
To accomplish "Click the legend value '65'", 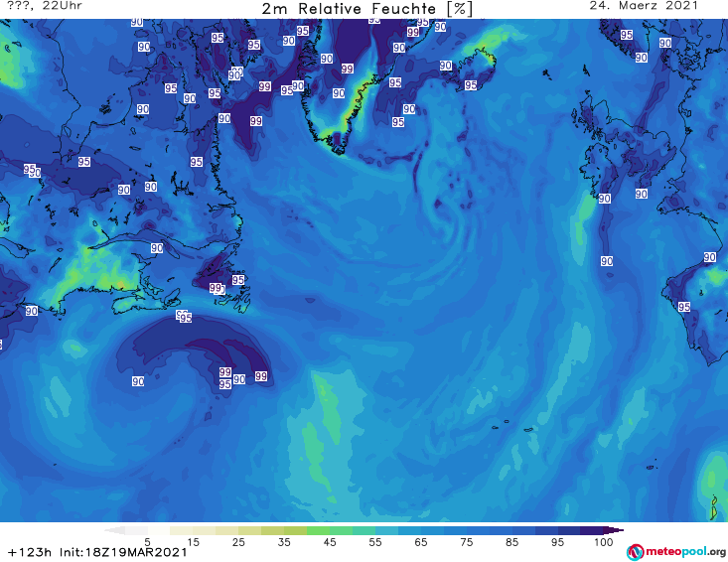I will 421,542.
